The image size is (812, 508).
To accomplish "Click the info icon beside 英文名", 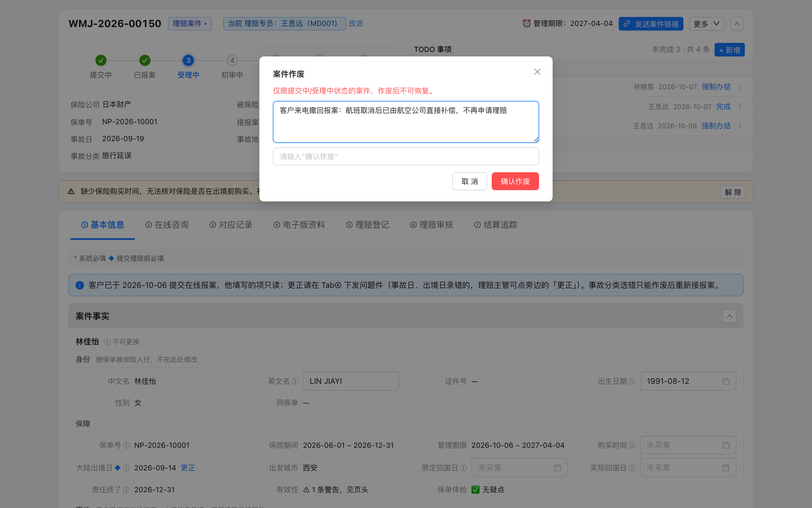I will pyautogui.click(x=295, y=382).
